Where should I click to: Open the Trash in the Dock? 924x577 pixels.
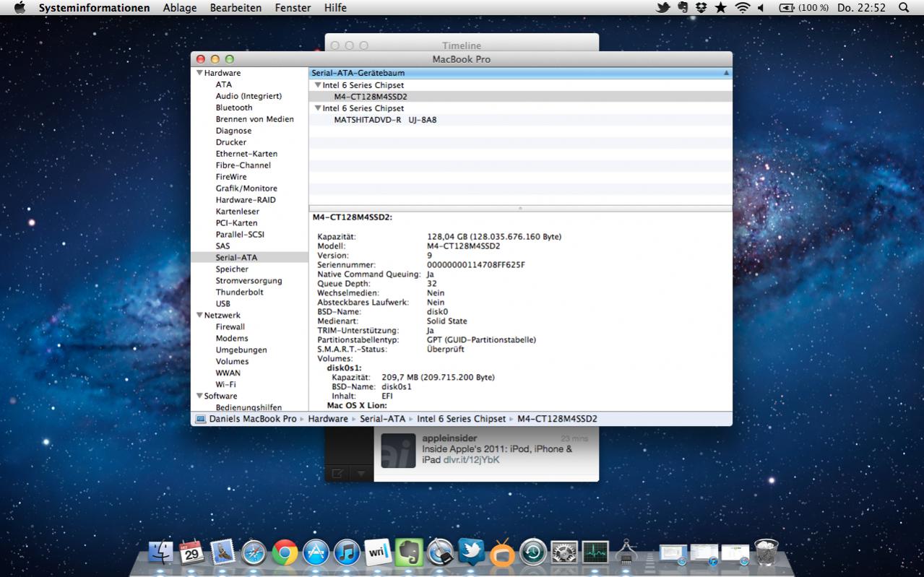click(x=766, y=553)
